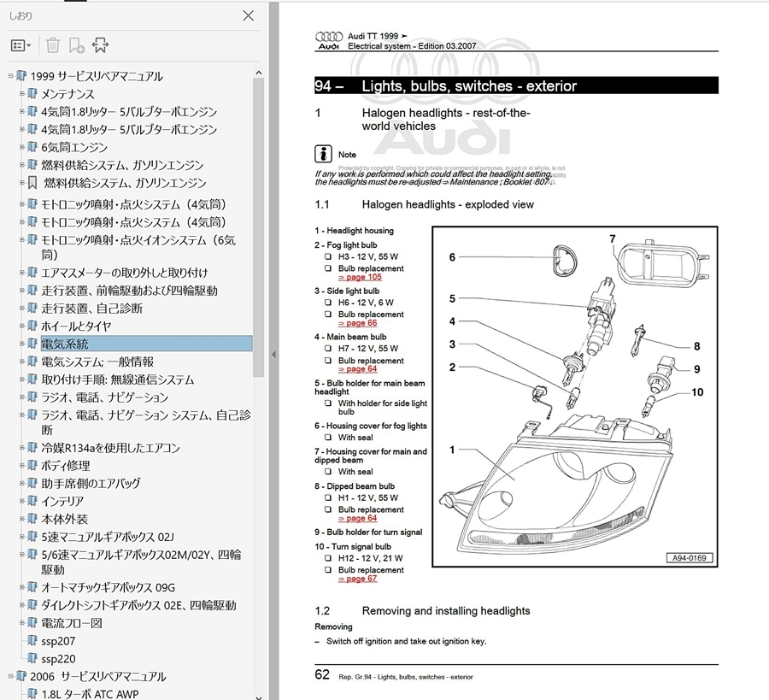Click the bookmark icon beside 走行装置、自己診断
This screenshot has width=769, height=700.
point(32,308)
